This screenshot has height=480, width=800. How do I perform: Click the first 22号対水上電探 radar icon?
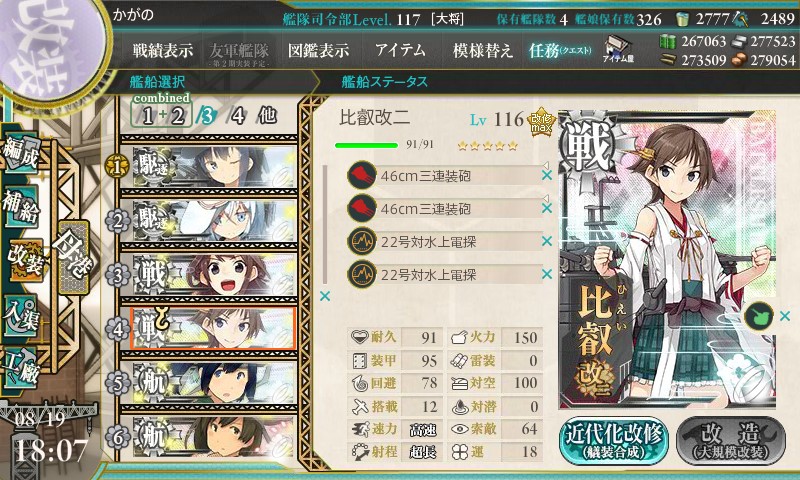pyautogui.click(x=362, y=241)
